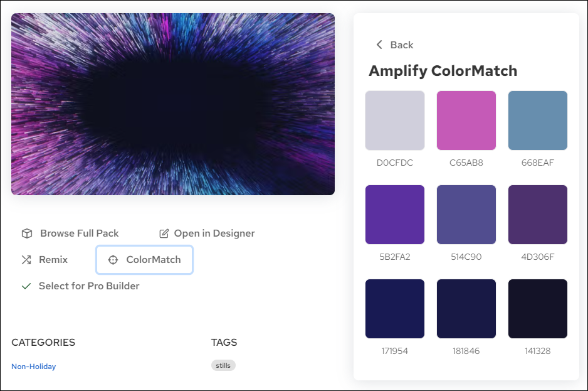This screenshot has height=391, width=588.
Task: Click the checkmark icon for Pro Builder
Action: (26, 286)
